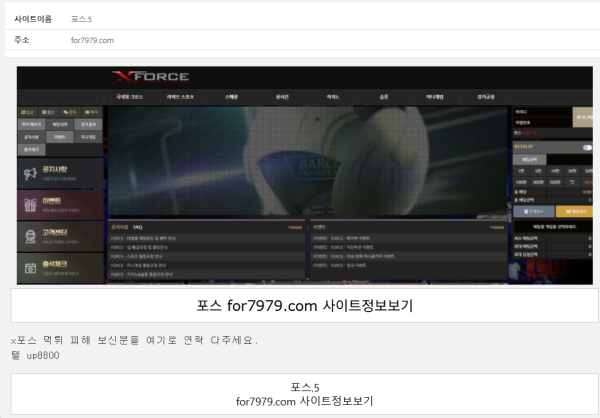
Task: Expand +more in the 공지사항 FAQ panel
Action: click(295, 227)
